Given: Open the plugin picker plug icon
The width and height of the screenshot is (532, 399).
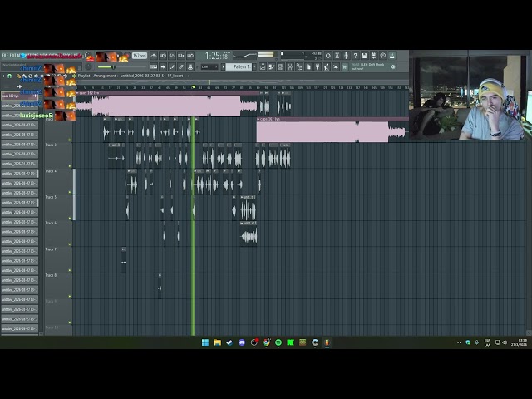Looking at the screenshot, I should [x=318, y=66].
